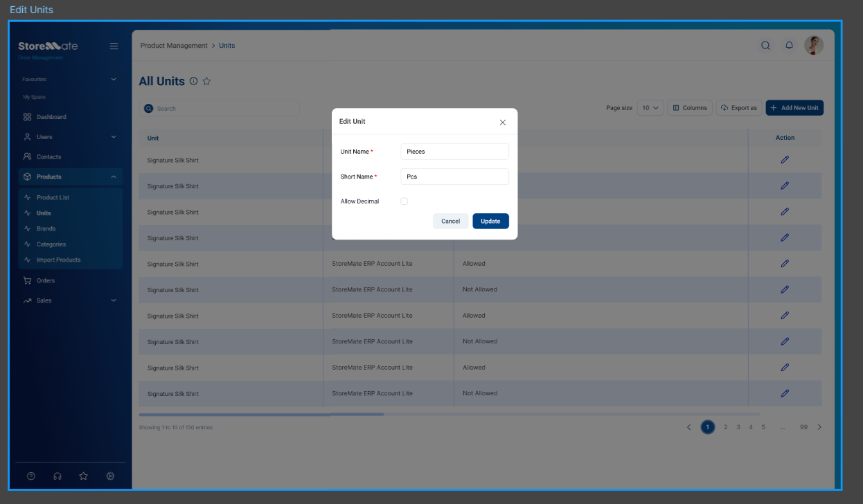863x504 pixels.
Task: Open the Columns selector
Action: tap(690, 108)
